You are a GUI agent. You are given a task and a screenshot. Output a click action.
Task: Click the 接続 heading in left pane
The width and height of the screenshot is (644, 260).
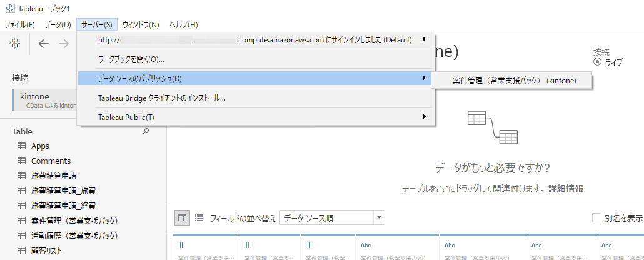point(20,77)
